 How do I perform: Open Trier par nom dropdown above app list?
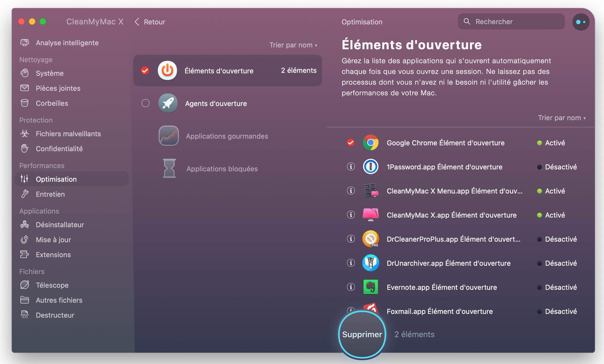click(x=562, y=118)
